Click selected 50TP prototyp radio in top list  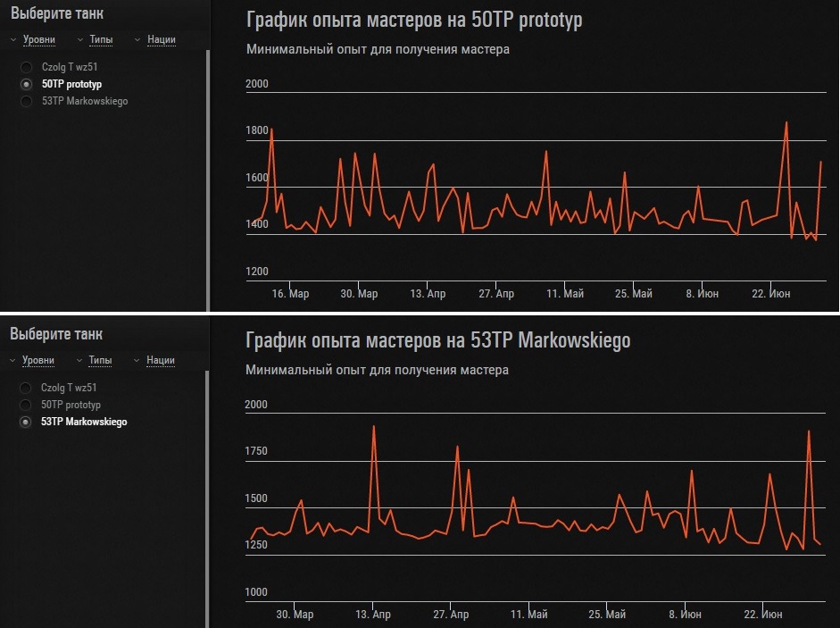click(26, 84)
